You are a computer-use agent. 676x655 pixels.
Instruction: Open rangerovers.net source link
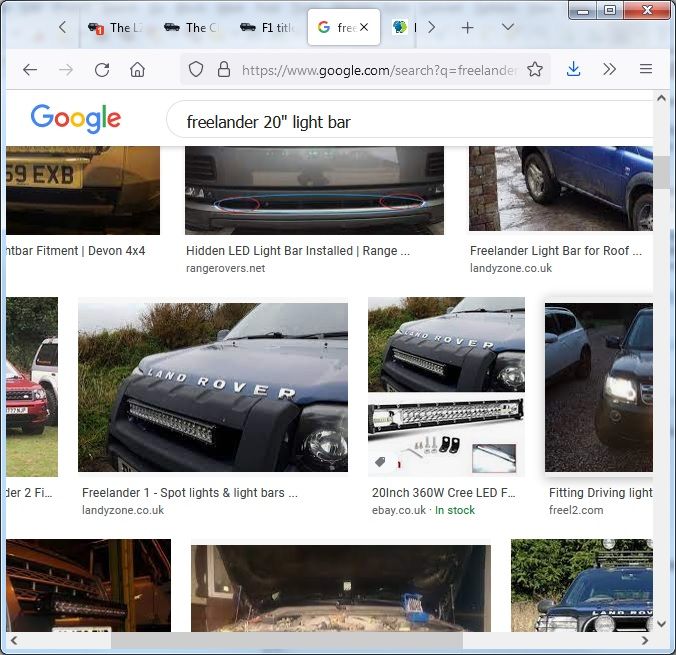pyautogui.click(x=225, y=268)
